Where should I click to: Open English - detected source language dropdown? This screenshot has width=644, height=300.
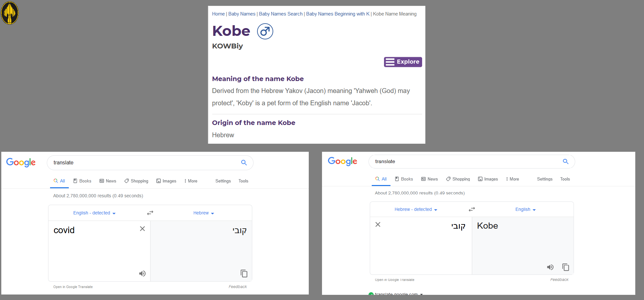click(94, 213)
